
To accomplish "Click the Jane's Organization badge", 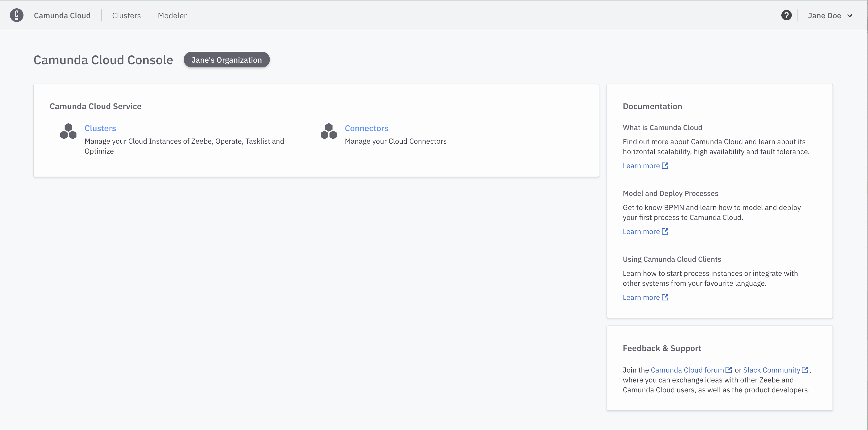I will click(x=227, y=60).
